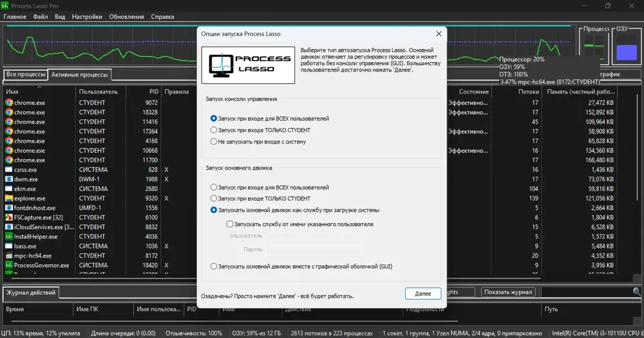The width and height of the screenshot is (644, 338).
Task: Switch to the Все процессы tab
Action: [x=26, y=74]
